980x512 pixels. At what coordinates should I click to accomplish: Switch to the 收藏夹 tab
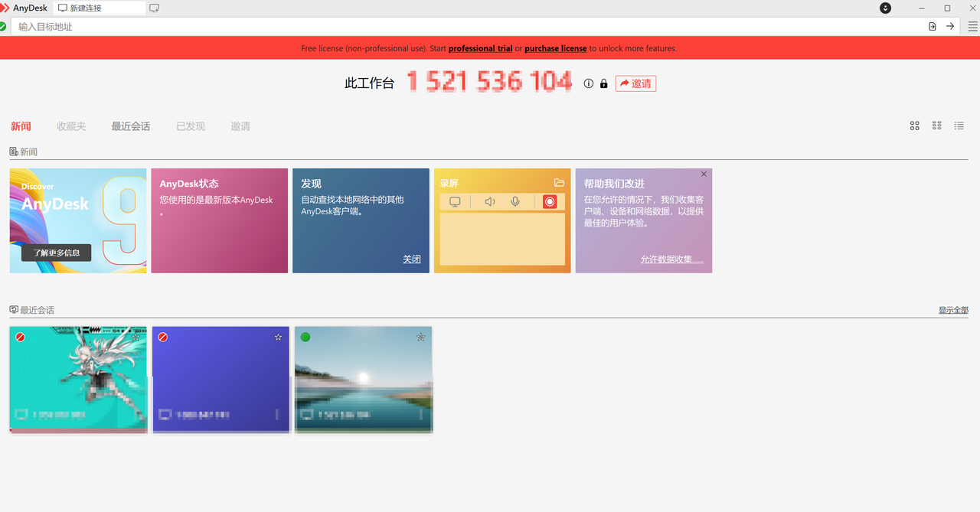pyautogui.click(x=71, y=126)
